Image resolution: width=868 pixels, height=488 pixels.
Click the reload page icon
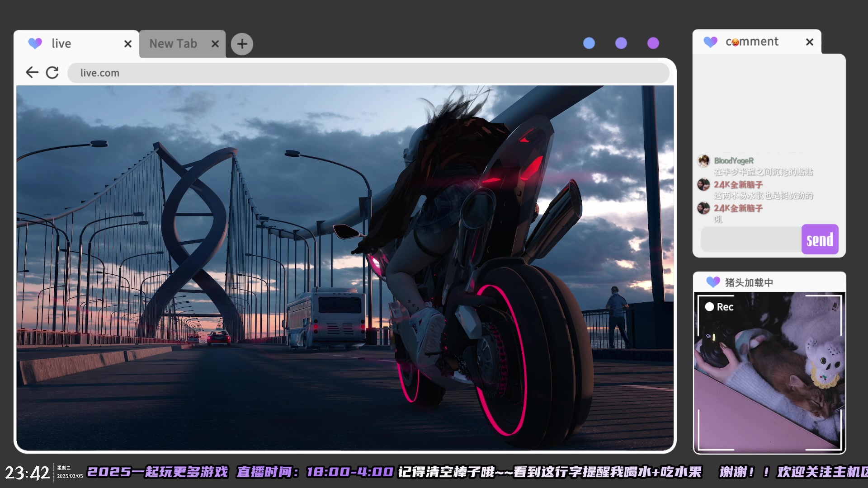52,72
